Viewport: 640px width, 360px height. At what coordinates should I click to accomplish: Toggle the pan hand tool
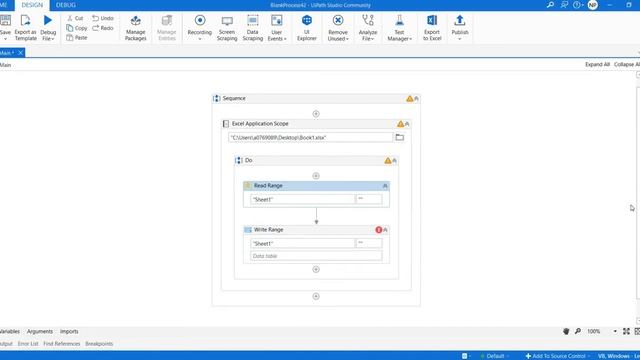point(566,331)
